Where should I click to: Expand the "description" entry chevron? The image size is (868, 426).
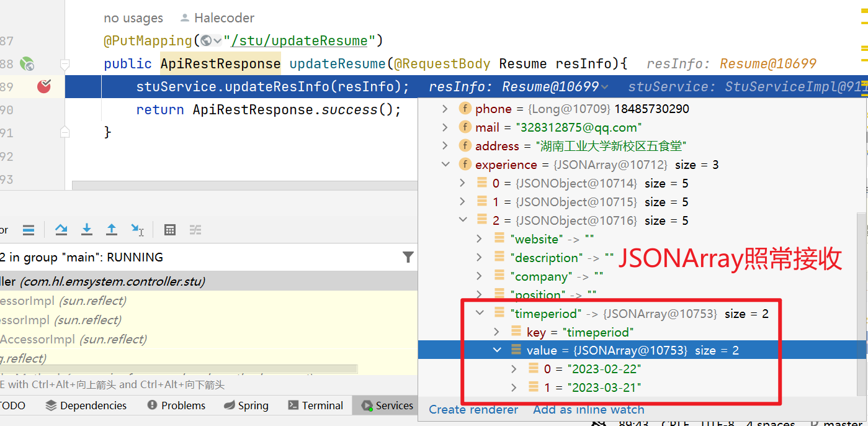(x=480, y=258)
